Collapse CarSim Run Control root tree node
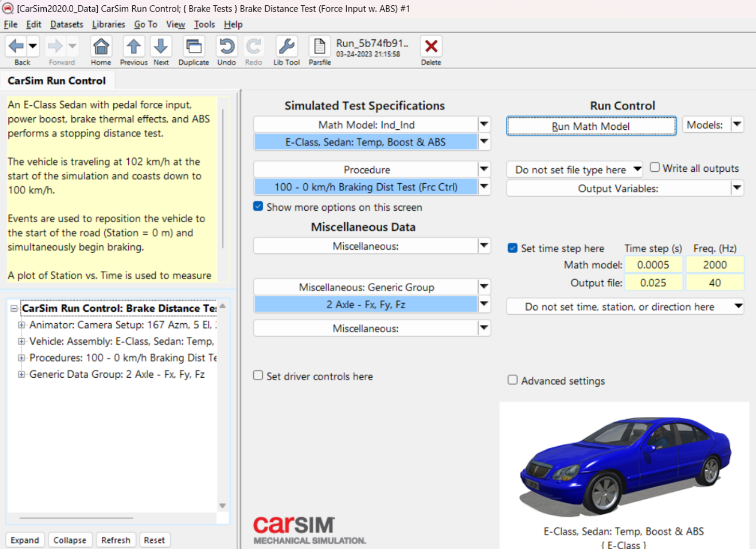The image size is (756, 549). (x=14, y=309)
